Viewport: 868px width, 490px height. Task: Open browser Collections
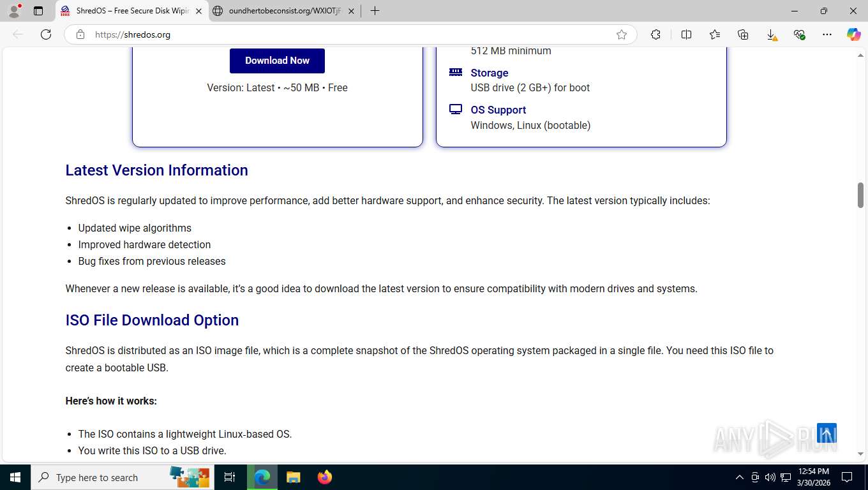743,34
